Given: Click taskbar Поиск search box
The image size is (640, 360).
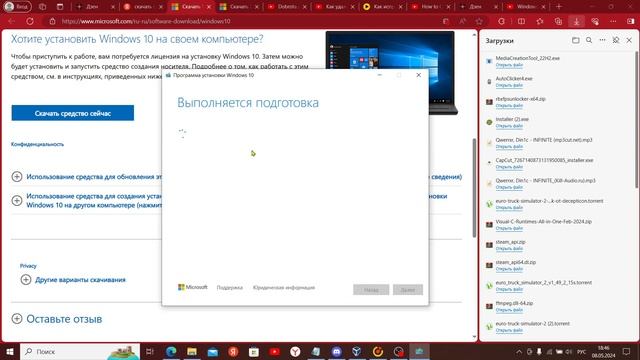Looking at the screenshot, I should click(80, 351).
